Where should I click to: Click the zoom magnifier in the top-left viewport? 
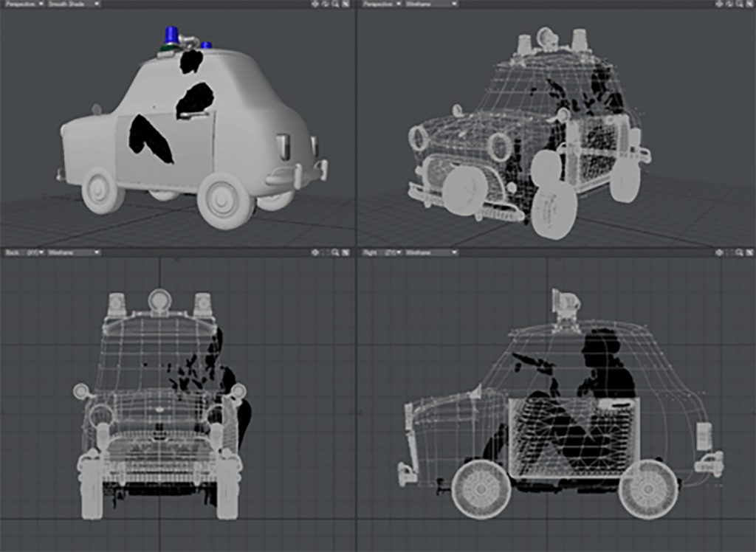click(x=335, y=4)
